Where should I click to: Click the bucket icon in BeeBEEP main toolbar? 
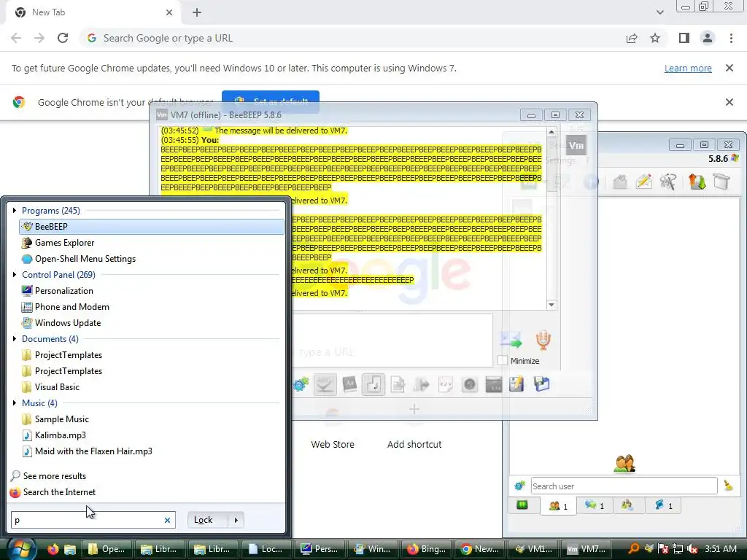pos(721,182)
